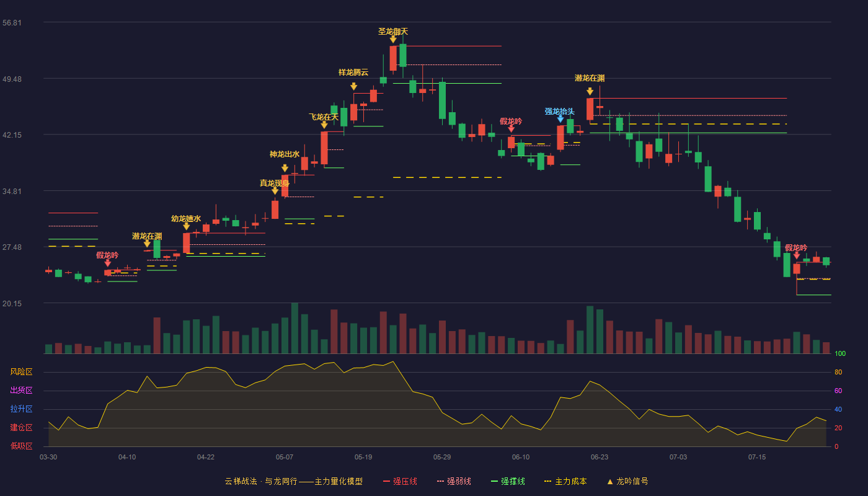Click the 20.15 price axis label

[x=12, y=304]
